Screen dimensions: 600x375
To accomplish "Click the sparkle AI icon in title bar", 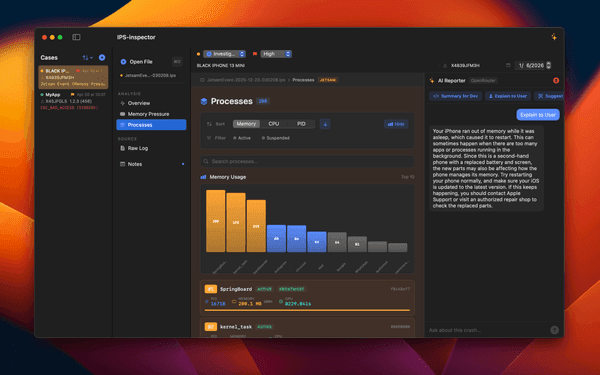I will (x=554, y=37).
